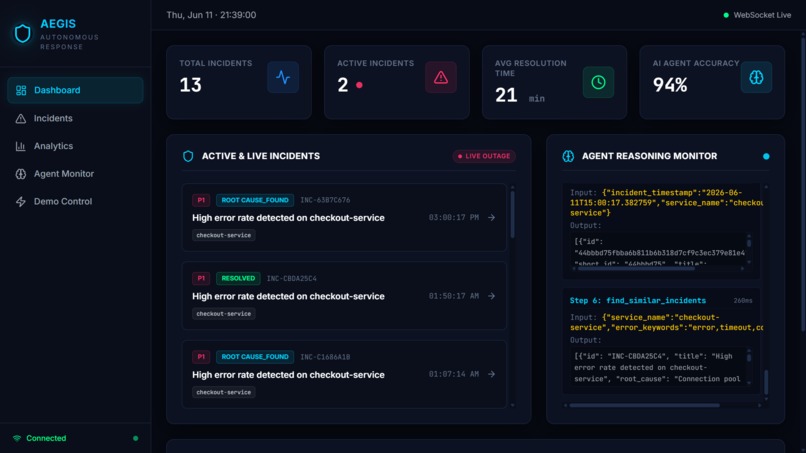The height and width of the screenshot is (453, 806).
Task: Click the ROOT CAUSE_FOUND badge on INC-63B7C676
Action: (255, 200)
